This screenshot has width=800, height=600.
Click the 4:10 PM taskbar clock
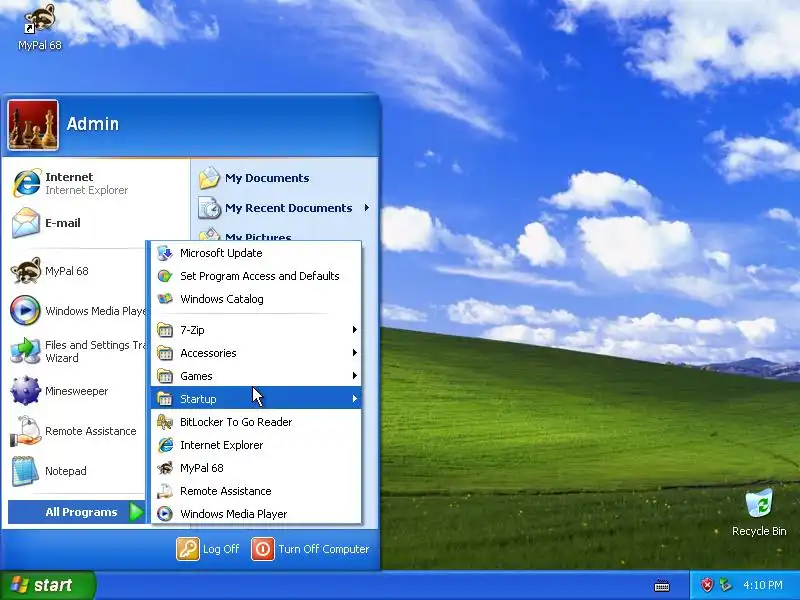[763, 585]
